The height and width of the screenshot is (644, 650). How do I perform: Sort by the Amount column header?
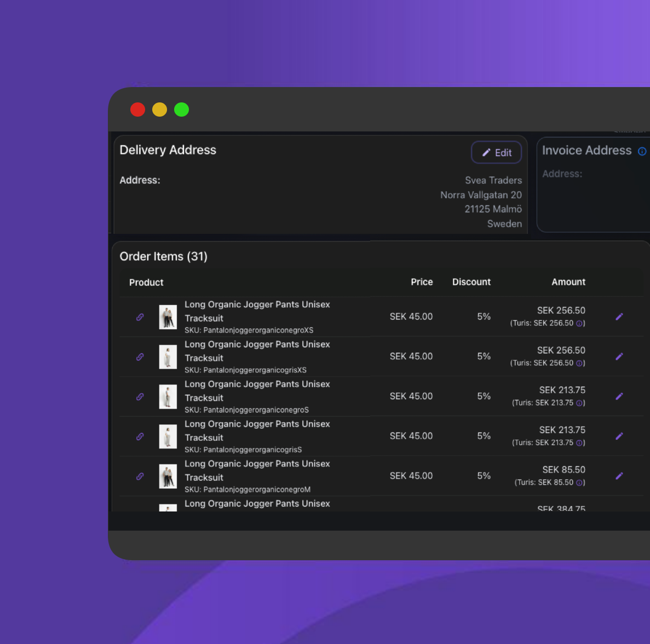[568, 282]
